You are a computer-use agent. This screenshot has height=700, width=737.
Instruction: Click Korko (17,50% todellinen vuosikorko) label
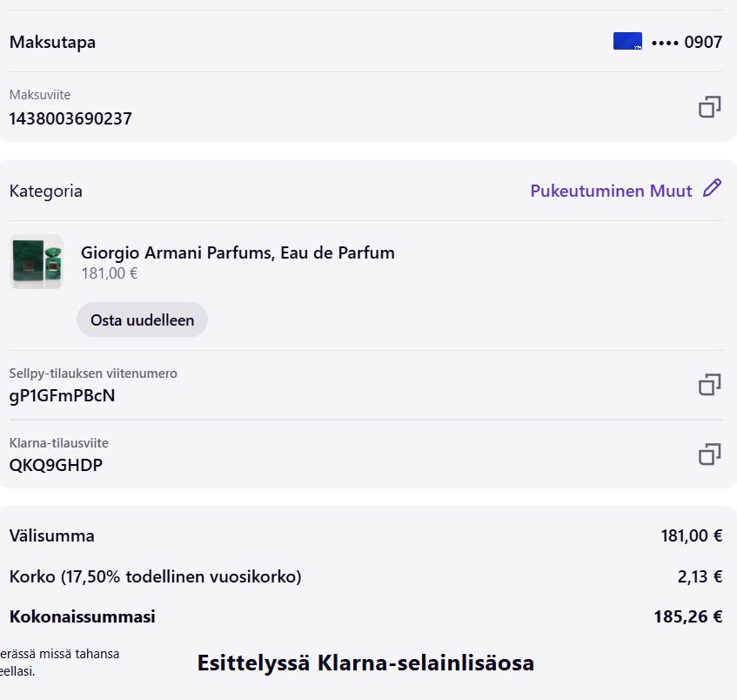click(x=156, y=576)
